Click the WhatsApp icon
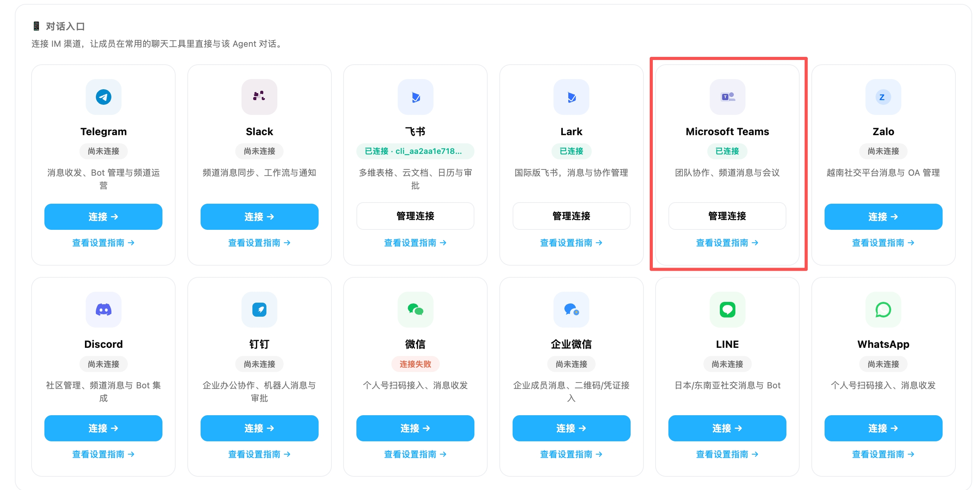The width and height of the screenshot is (980, 490). (883, 310)
